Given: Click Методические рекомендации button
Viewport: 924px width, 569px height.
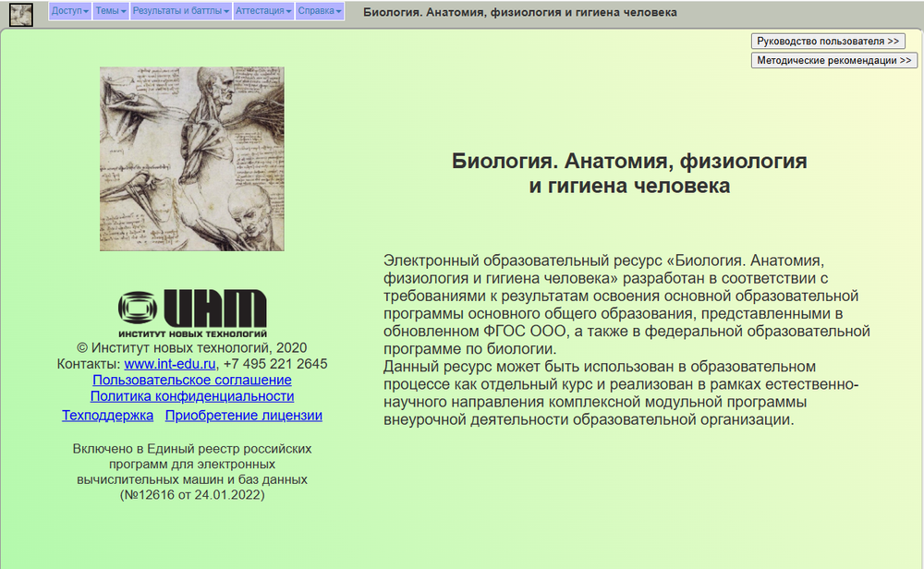Looking at the screenshot, I should [x=833, y=60].
